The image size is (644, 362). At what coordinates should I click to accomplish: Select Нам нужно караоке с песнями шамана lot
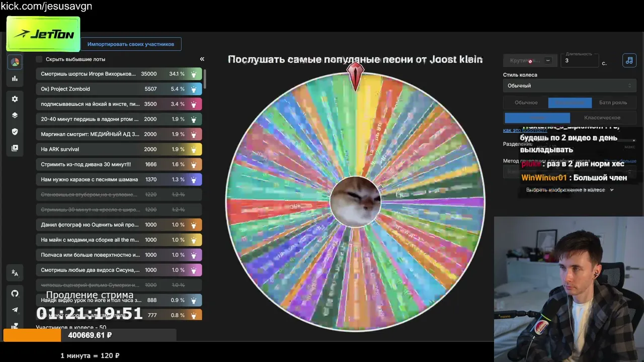pos(89,179)
